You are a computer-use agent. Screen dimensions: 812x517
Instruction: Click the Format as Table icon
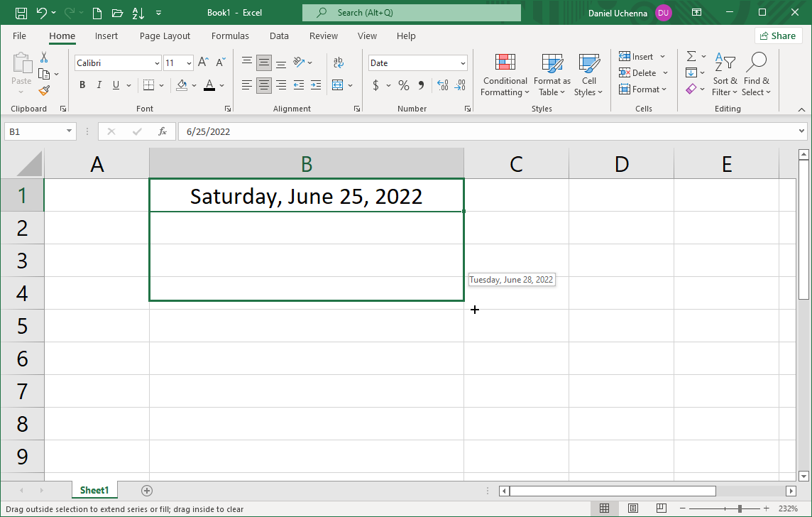(x=552, y=75)
